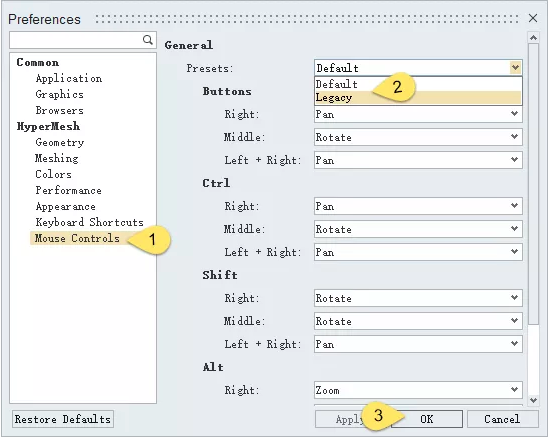Click scrollbar down arrow
Image resolution: width=550 pixels, height=440 pixels.
coord(534,400)
